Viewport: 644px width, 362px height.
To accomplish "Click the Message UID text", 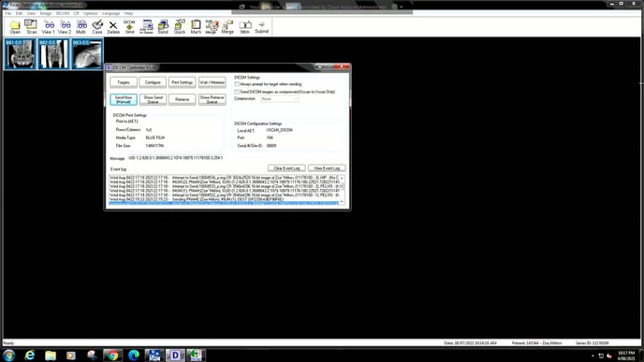I will 176,158.
